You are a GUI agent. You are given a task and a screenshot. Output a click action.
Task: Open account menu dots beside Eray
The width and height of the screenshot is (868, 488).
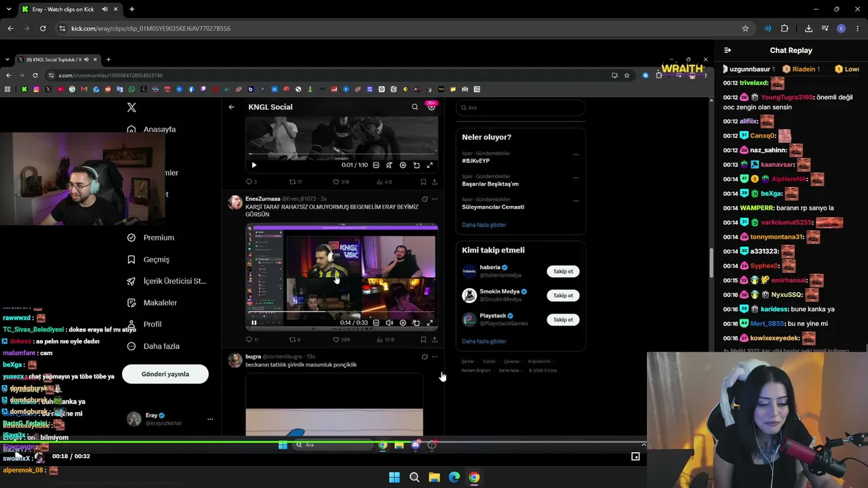pyautogui.click(x=210, y=419)
